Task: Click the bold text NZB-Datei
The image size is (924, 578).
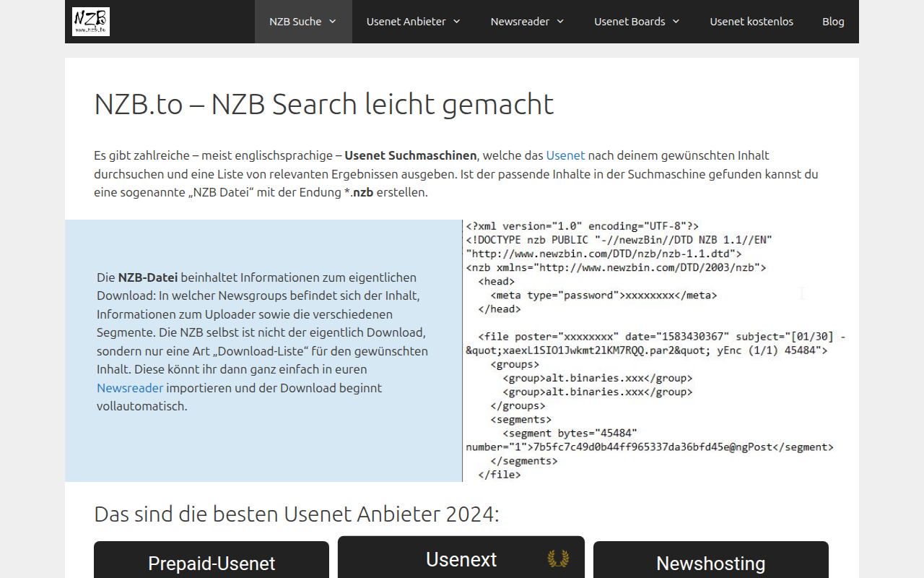Action: pyautogui.click(x=148, y=277)
